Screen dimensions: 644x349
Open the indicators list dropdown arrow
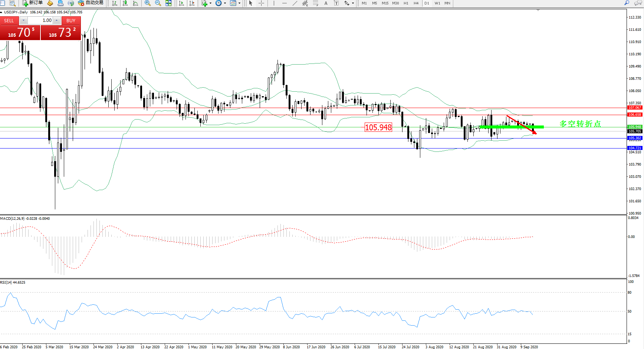(x=210, y=3)
